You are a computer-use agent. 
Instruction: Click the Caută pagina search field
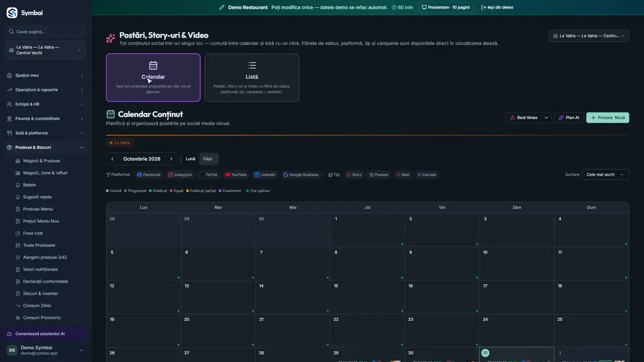(x=45, y=32)
